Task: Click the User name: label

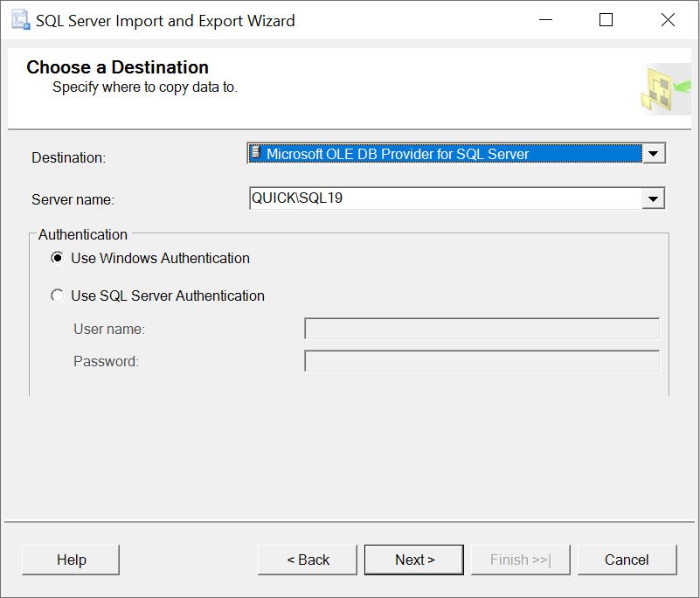Action: pyautogui.click(x=109, y=329)
